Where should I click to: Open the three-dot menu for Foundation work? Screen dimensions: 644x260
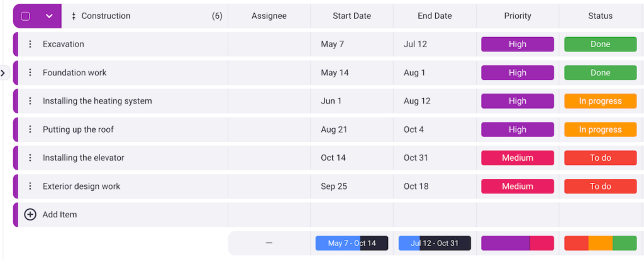point(30,73)
